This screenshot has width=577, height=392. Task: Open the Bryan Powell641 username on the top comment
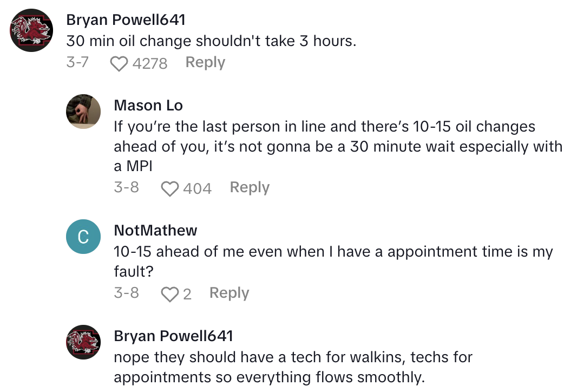point(126,20)
